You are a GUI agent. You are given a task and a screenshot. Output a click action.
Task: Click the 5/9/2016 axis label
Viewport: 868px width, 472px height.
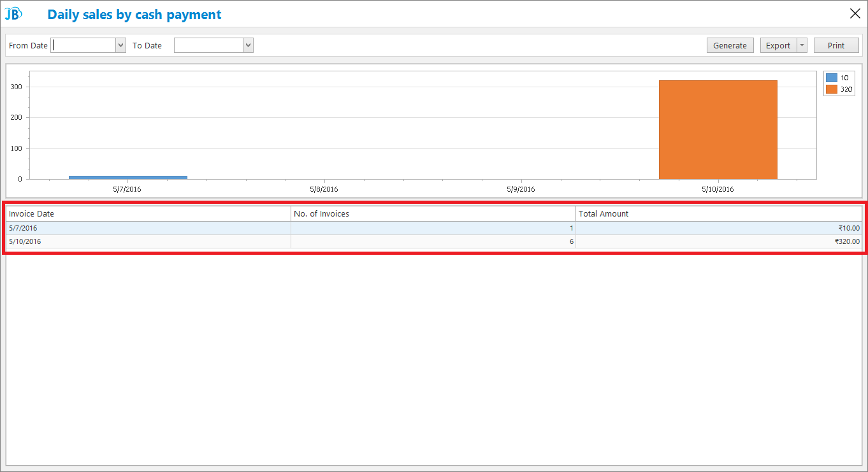tap(521, 189)
